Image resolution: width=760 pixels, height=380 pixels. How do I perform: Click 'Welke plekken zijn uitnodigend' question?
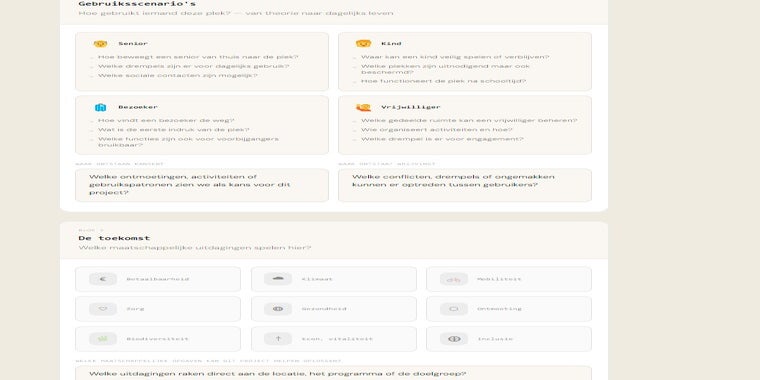pos(446,69)
